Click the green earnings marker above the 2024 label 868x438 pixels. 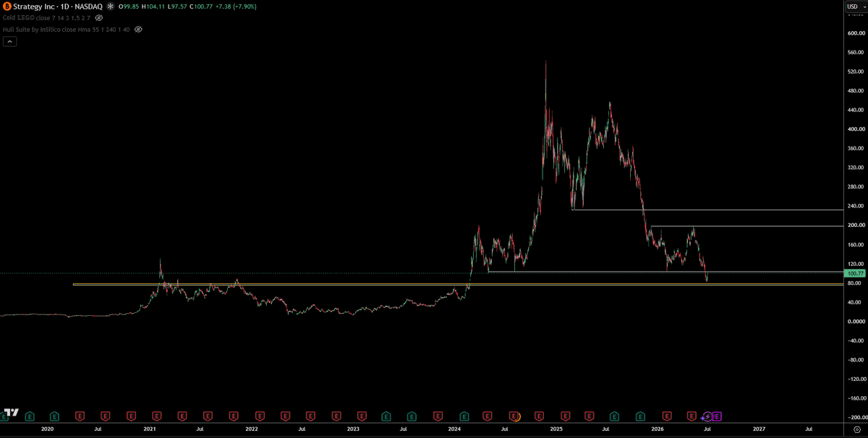463,416
